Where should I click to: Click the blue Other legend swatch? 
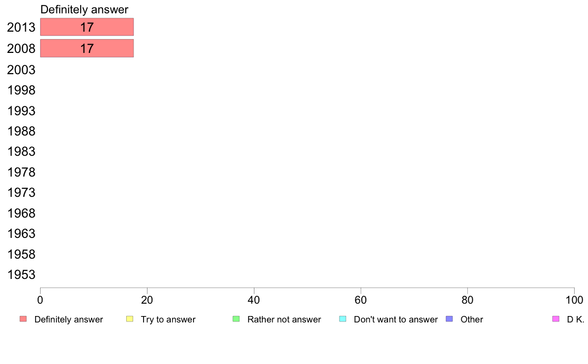[x=449, y=319]
